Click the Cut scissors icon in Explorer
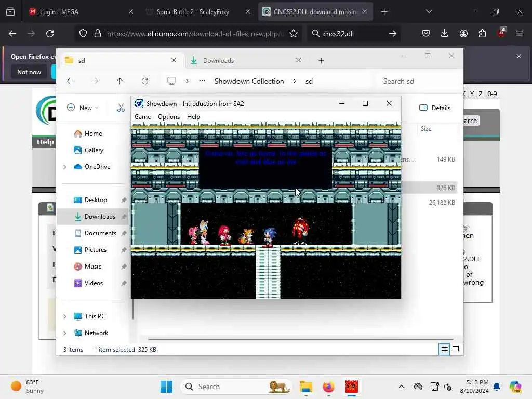532x399 pixels. 121,108
